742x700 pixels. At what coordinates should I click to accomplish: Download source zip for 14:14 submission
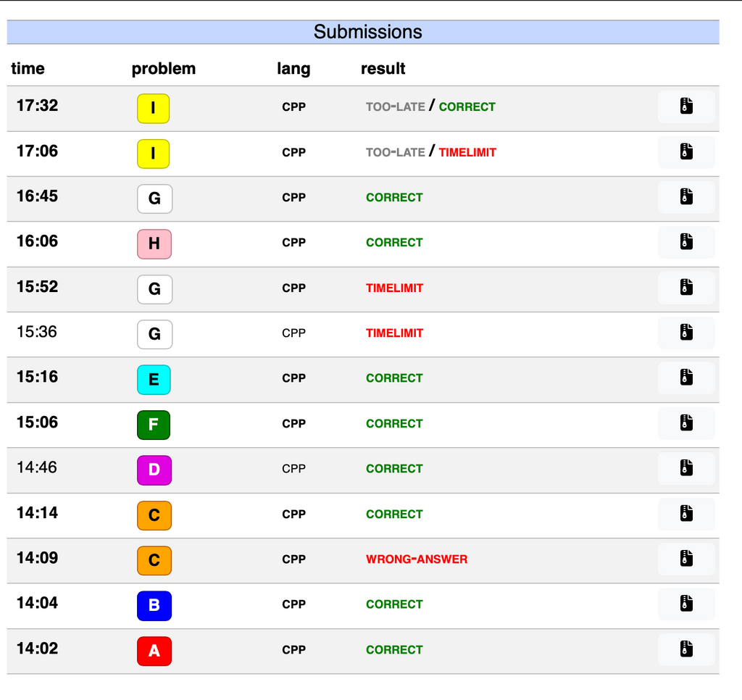(x=686, y=514)
